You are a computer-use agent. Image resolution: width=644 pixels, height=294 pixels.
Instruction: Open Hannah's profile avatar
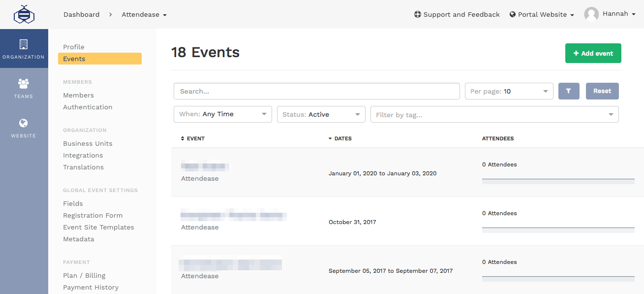click(591, 14)
